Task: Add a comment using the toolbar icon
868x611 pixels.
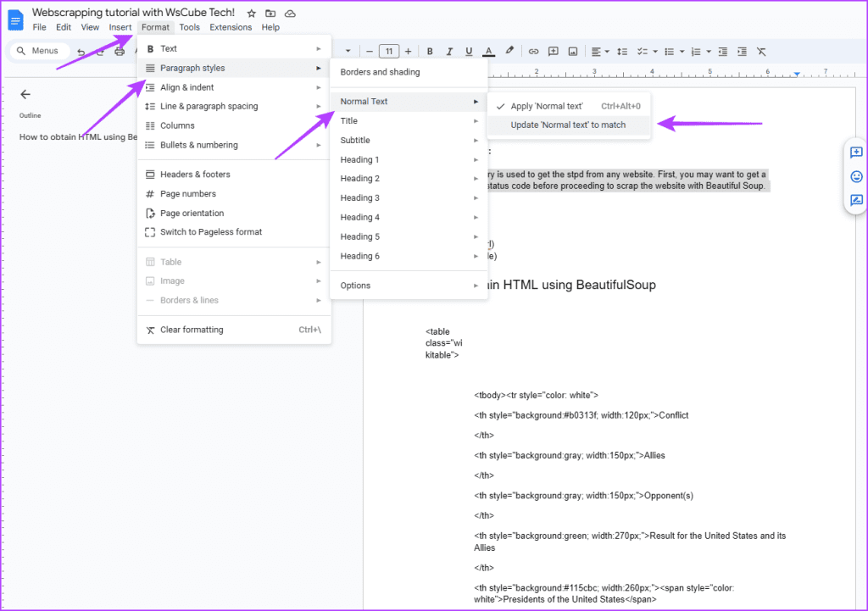Action: [x=553, y=51]
